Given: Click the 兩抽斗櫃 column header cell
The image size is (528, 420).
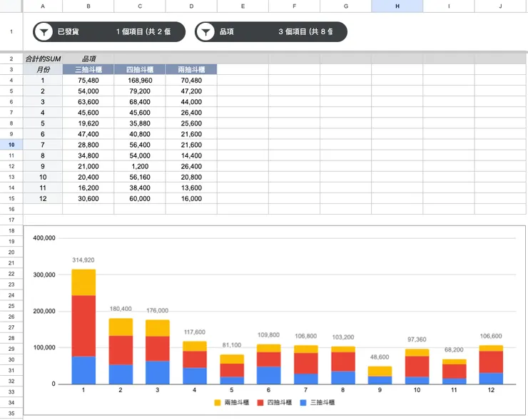Looking at the screenshot, I should [x=191, y=70].
